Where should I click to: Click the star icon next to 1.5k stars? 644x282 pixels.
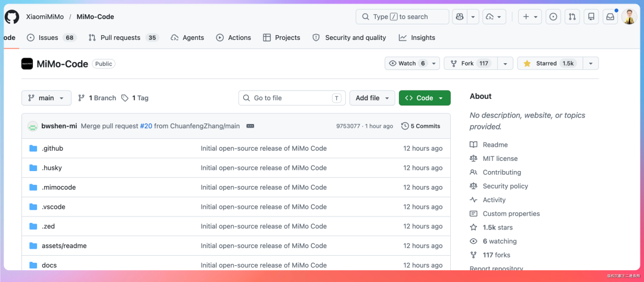[x=473, y=227]
